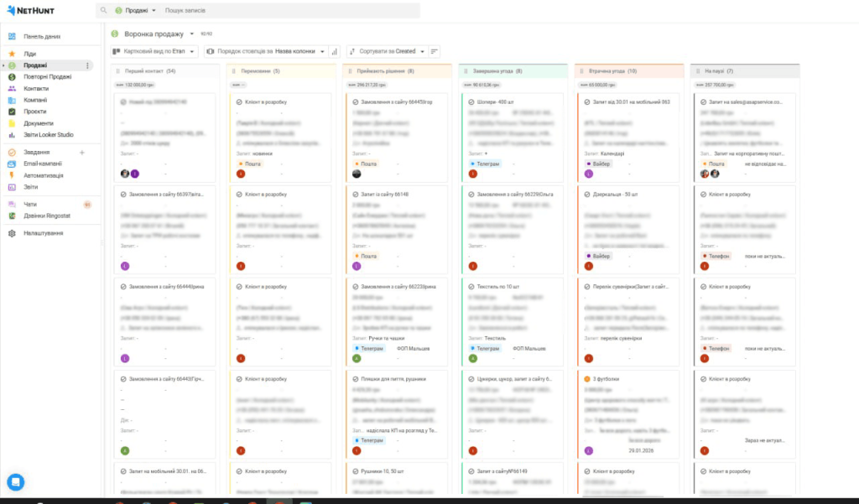The image size is (859, 504).
Task: Open the NetHunt logo link
Action: point(29,10)
